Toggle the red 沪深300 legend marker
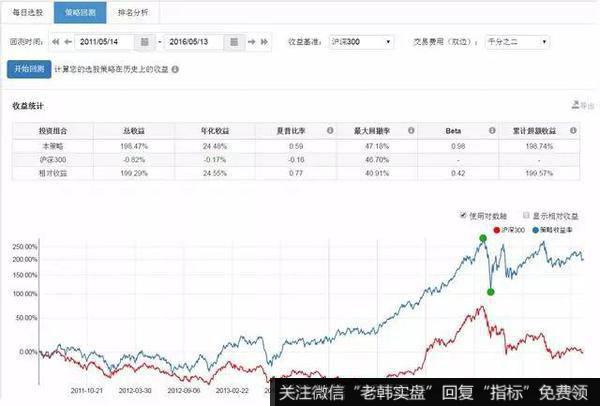This screenshot has height=406, width=600. pos(497,230)
